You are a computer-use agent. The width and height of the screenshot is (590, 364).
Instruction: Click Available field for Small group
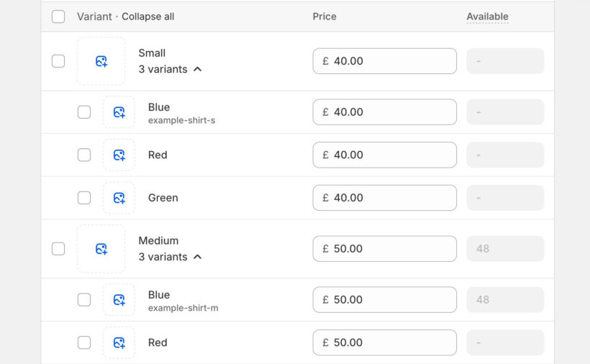pyautogui.click(x=505, y=61)
